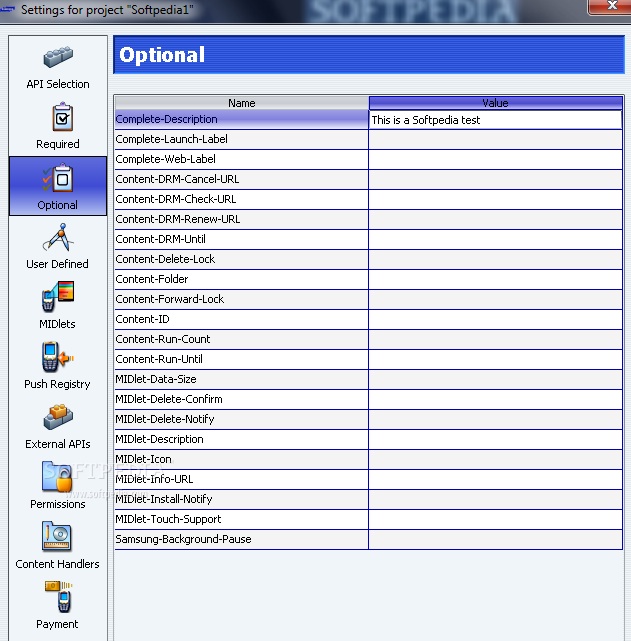Select the Required attributes icon

57,119
